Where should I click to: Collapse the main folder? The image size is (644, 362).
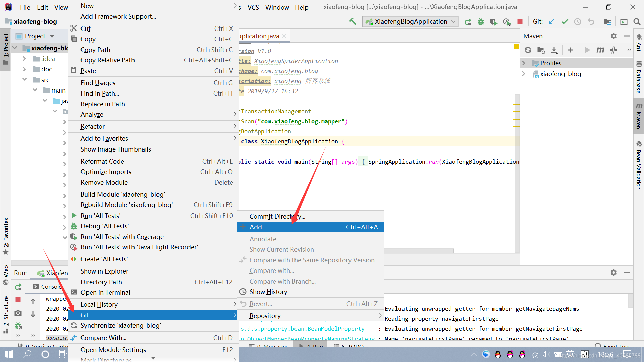tap(35, 90)
